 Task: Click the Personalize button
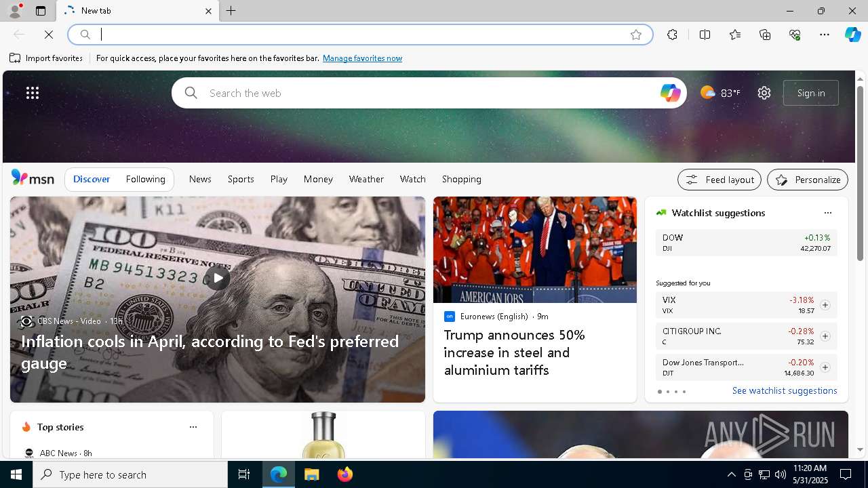coord(808,180)
